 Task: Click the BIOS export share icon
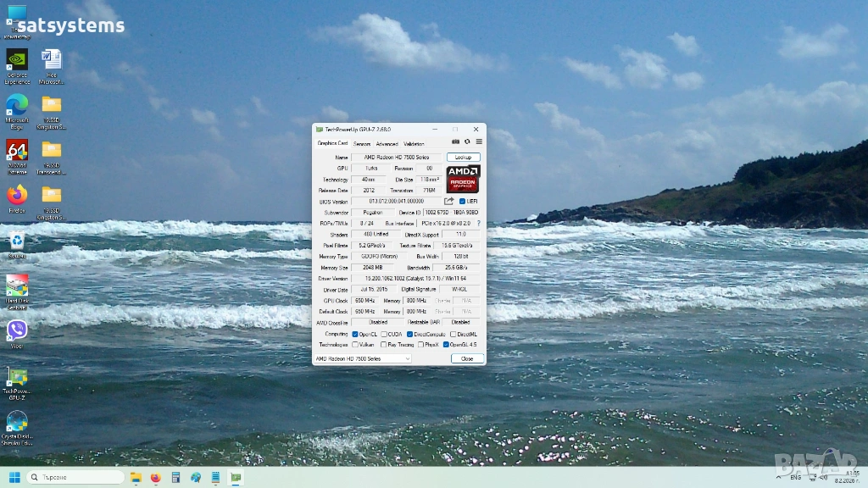tap(450, 201)
